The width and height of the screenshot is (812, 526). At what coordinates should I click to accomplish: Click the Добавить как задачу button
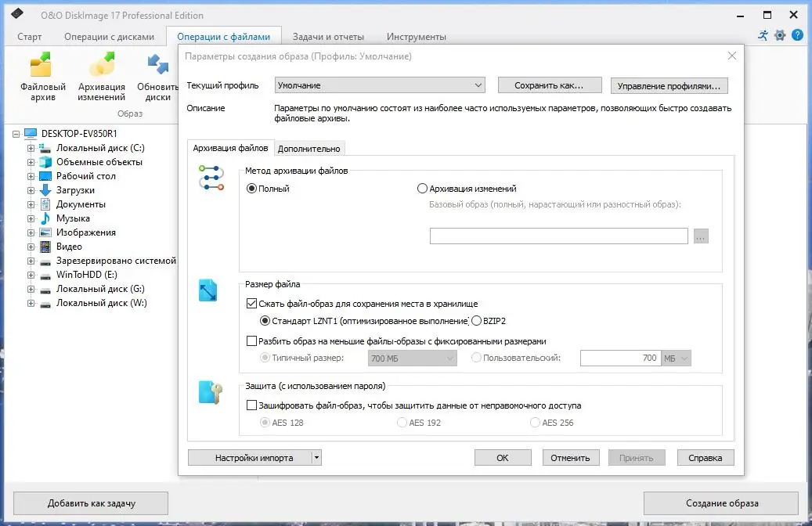pos(91,503)
